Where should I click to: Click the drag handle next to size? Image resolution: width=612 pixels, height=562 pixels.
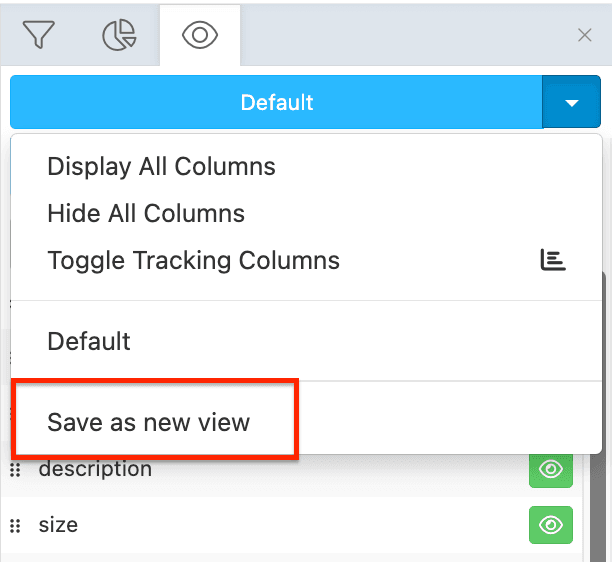click(15, 526)
